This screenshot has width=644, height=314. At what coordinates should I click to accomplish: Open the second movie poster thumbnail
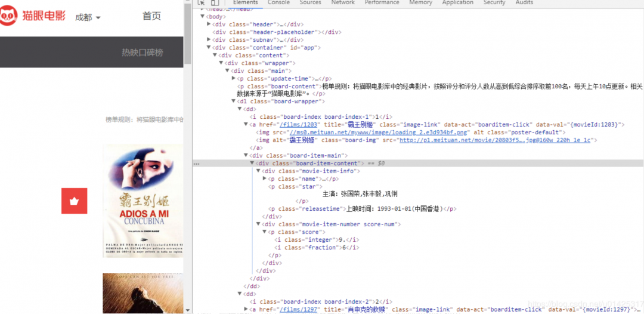point(143,293)
